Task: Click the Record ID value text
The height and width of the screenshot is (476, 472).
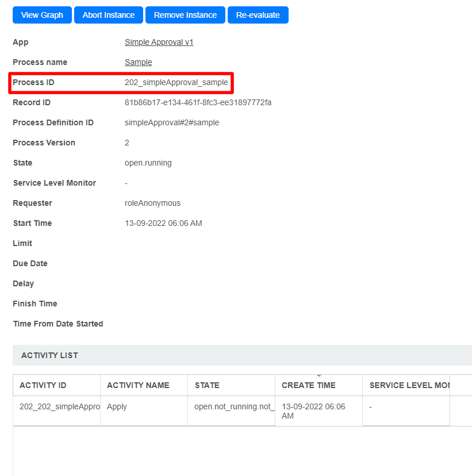Action: [x=198, y=103]
